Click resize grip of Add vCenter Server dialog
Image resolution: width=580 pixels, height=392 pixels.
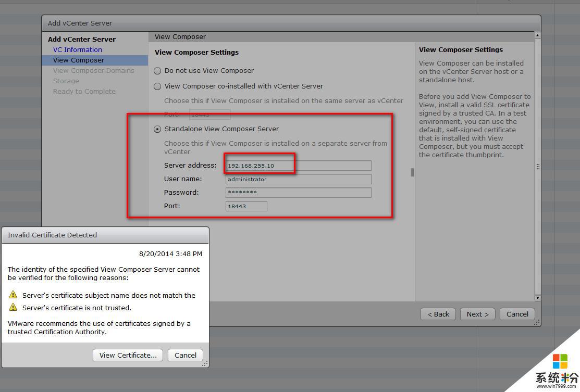(x=537, y=323)
